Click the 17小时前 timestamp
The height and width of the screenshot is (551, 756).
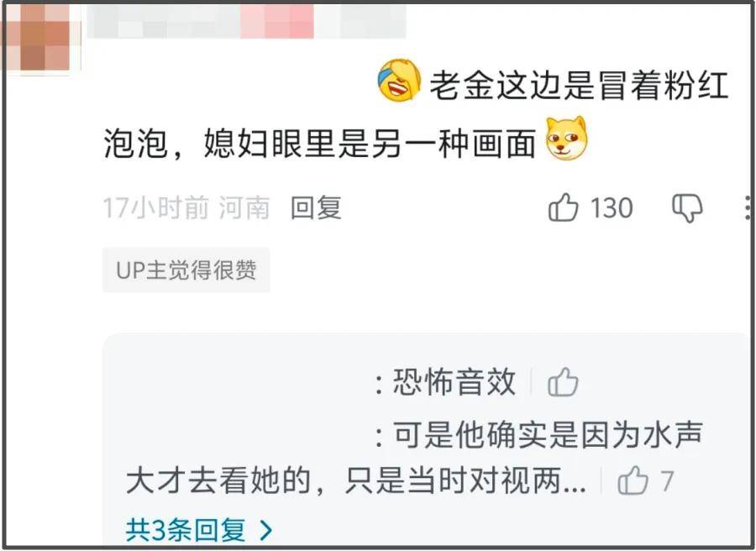(x=155, y=207)
